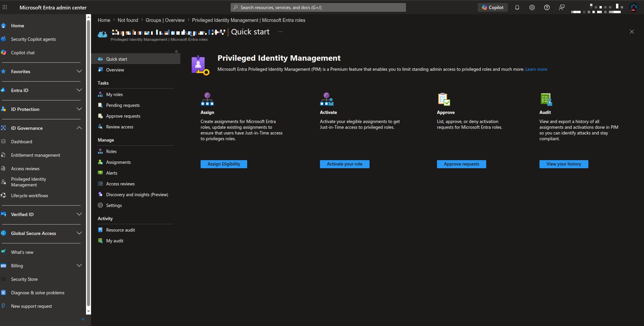Expand the Billing section

tap(79, 266)
